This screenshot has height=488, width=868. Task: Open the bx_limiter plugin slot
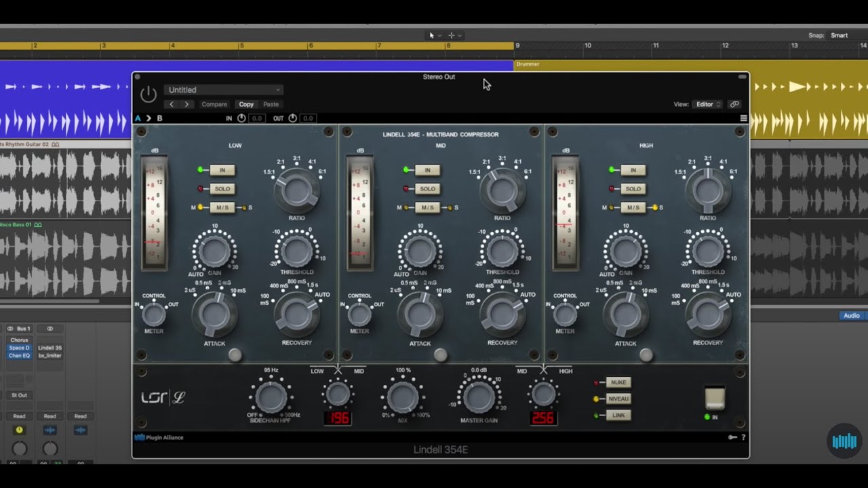50,355
